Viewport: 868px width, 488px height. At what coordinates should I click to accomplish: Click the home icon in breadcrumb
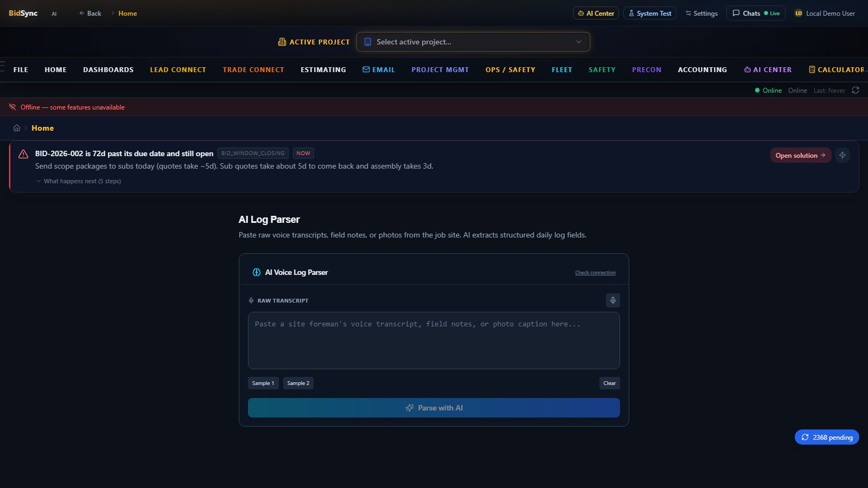point(17,128)
